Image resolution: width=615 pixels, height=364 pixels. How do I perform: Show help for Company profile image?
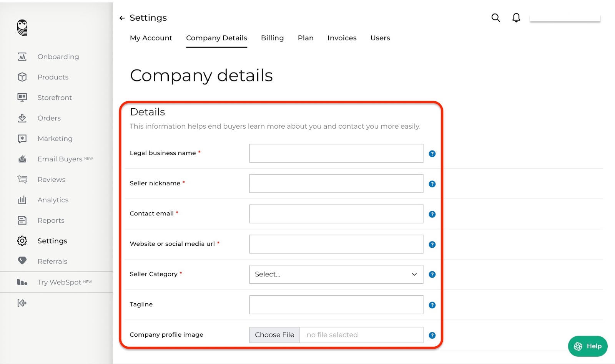[432, 335]
